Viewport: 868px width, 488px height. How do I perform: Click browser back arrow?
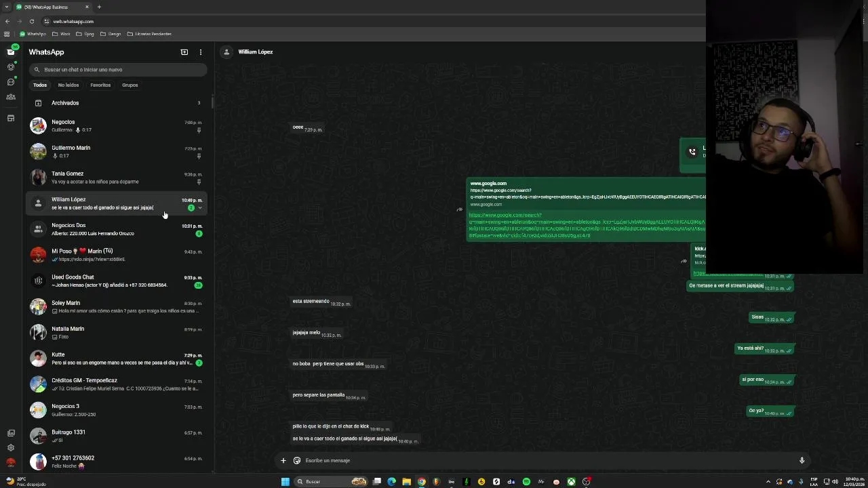tap(7, 21)
